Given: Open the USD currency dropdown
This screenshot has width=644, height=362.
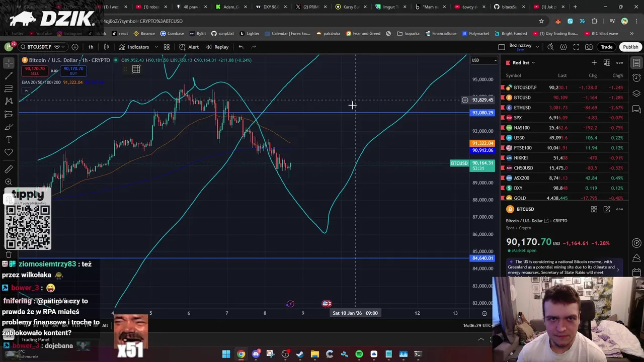Looking at the screenshot, I should (484, 60).
